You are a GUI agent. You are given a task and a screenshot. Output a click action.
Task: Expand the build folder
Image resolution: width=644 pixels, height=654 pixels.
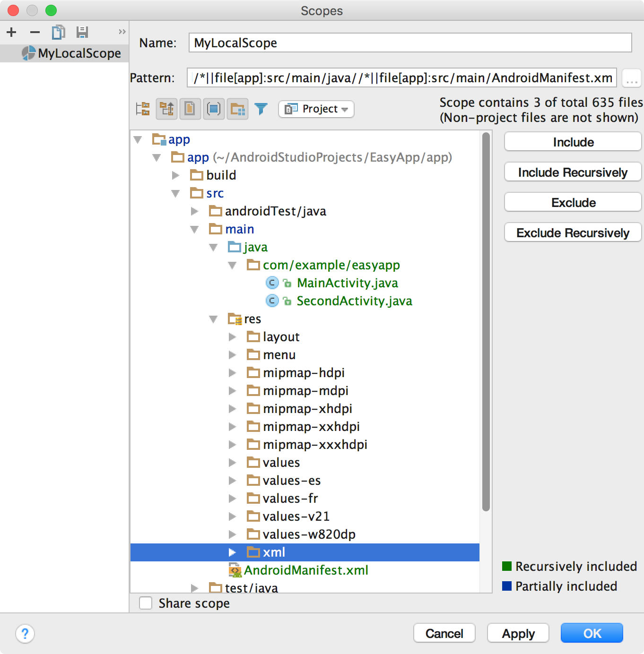click(175, 175)
